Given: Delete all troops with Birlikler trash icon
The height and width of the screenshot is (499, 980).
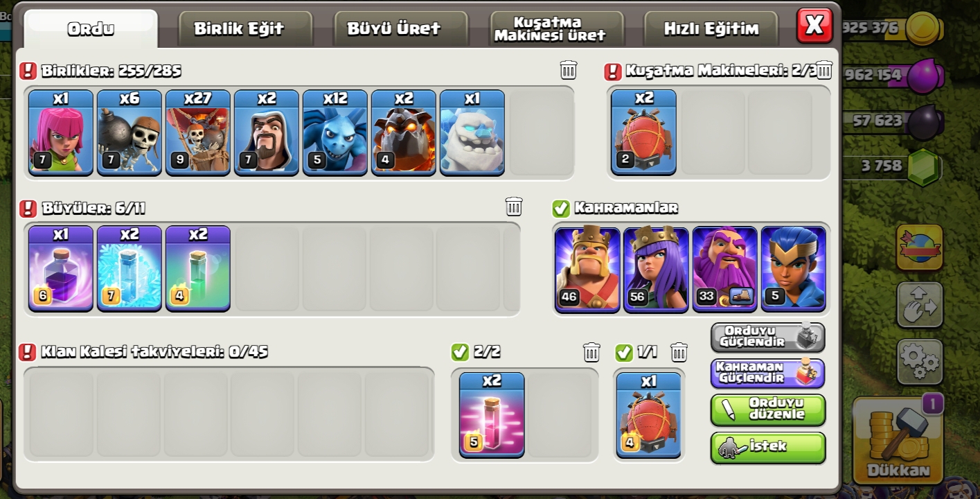Looking at the screenshot, I should point(568,69).
